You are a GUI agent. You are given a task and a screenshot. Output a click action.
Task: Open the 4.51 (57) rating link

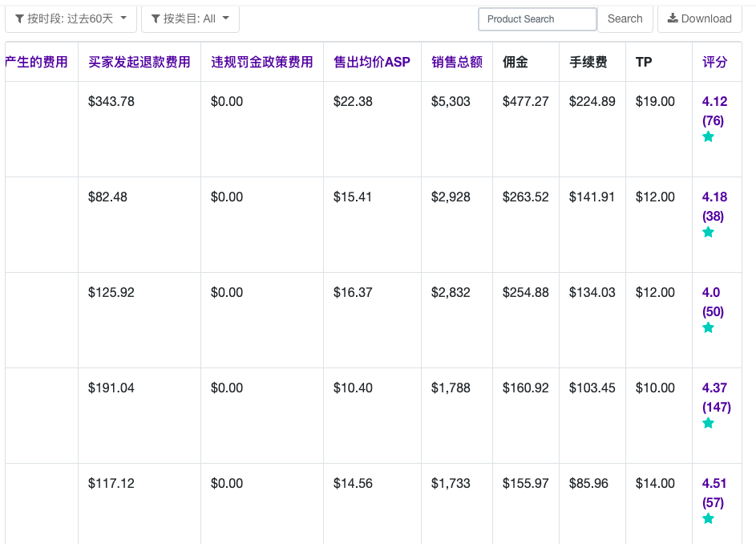coord(714,493)
